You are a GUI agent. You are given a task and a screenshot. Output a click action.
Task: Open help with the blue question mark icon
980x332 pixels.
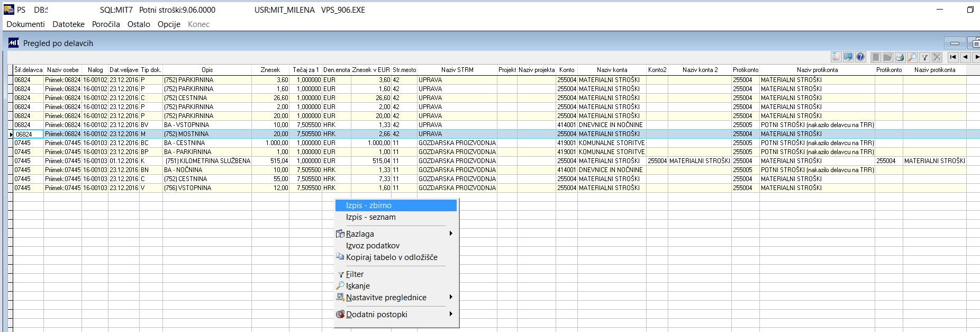click(860, 57)
